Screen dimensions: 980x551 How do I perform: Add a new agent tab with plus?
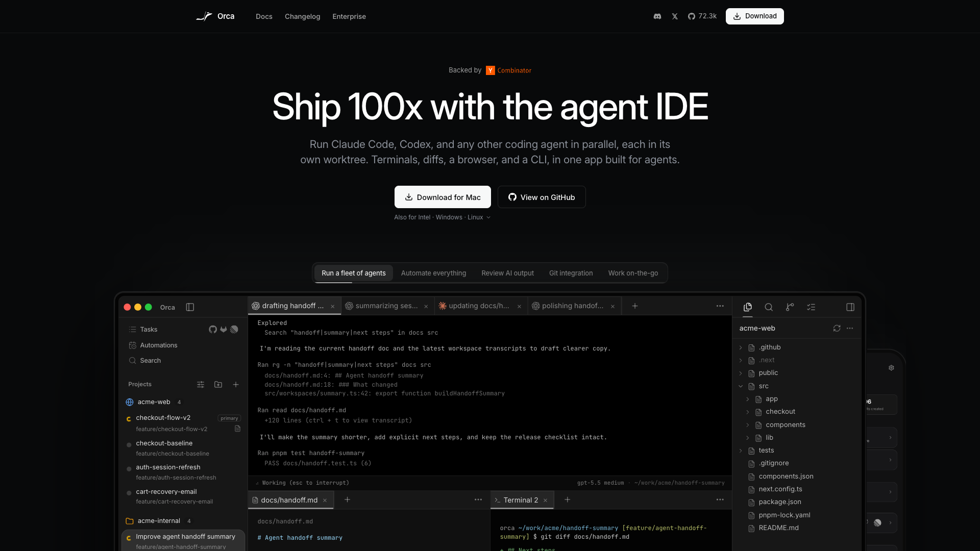pyautogui.click(x=635, y=306)
